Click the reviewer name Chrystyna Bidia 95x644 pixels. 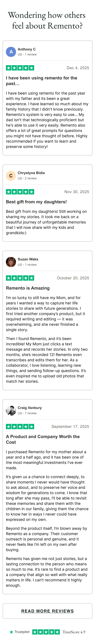[31, 173]
